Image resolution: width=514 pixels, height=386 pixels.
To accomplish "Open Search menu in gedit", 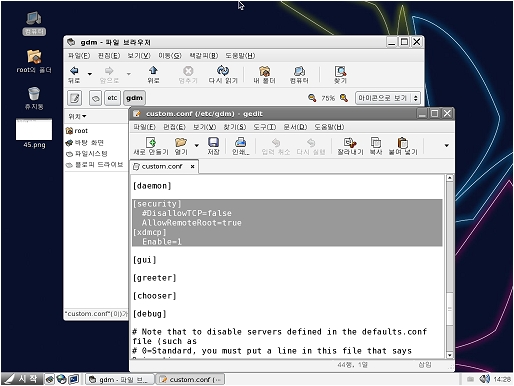I will coord(235,127).
